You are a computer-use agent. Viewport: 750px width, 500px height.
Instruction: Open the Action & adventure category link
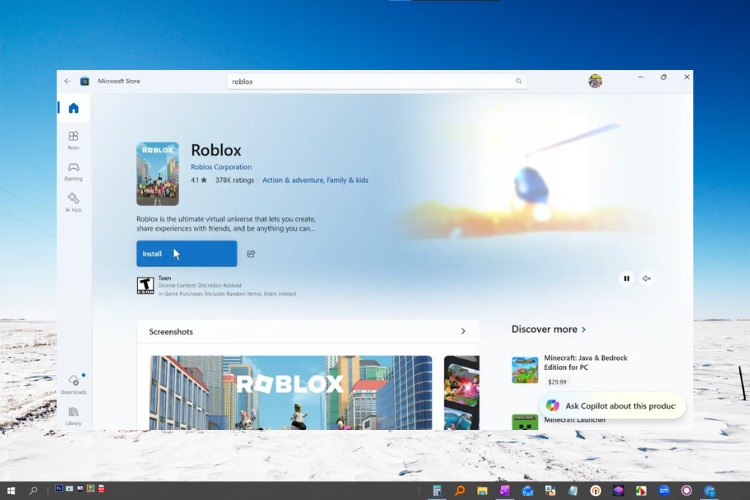pyautogui.click(x=293, y=180)
